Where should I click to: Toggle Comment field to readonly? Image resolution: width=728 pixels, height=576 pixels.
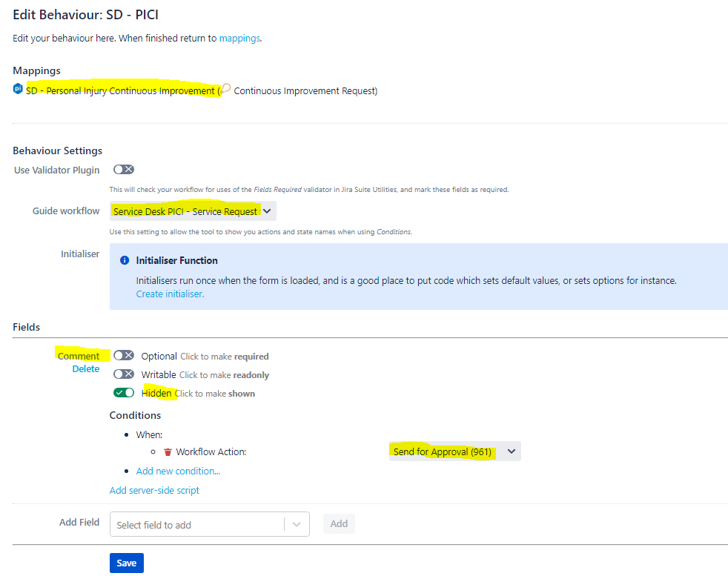coord(123,374)
